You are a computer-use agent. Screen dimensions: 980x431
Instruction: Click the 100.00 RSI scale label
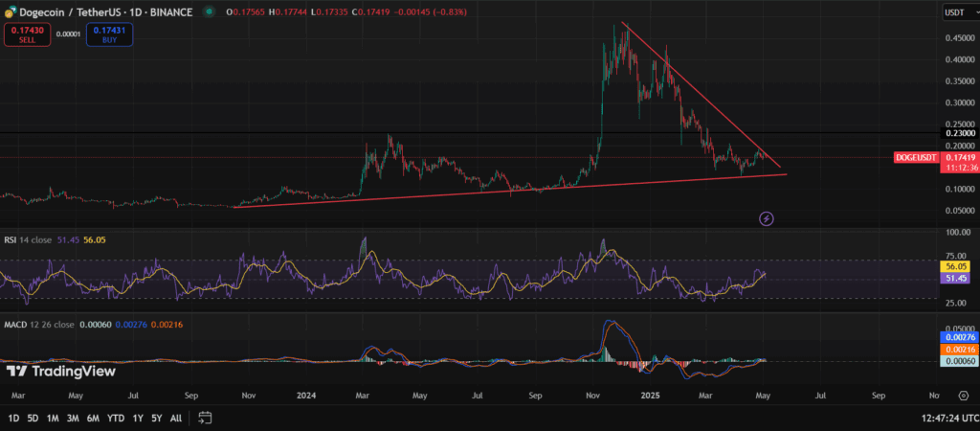(960, 233)
